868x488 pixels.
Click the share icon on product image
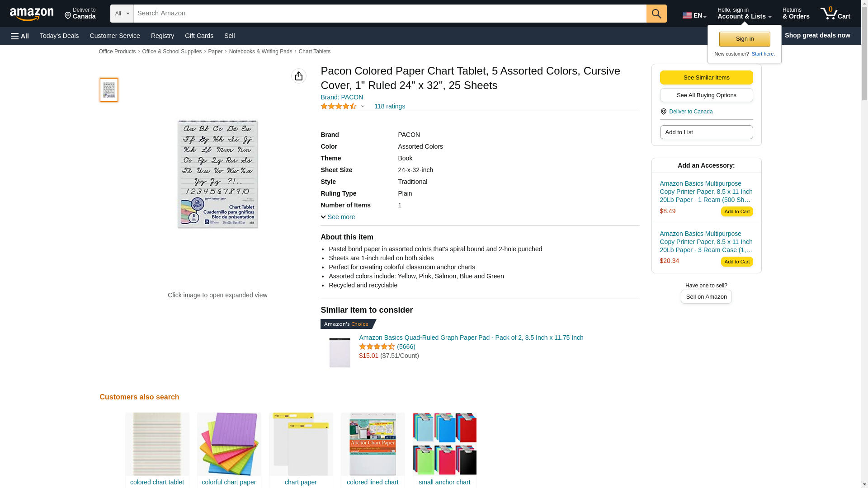pos(299,76)
